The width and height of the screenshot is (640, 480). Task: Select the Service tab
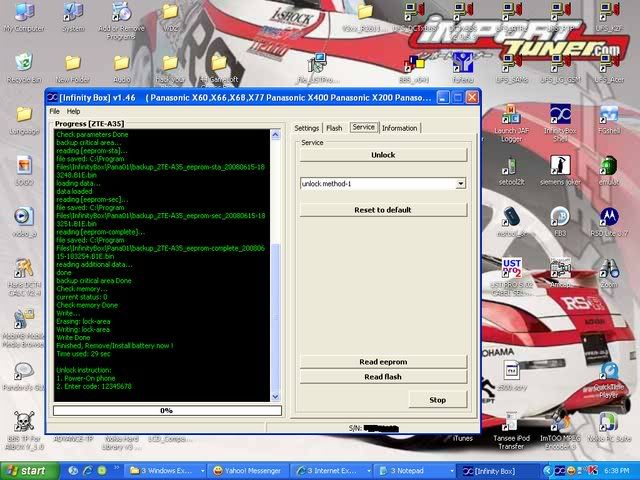(x=364, y=127)
